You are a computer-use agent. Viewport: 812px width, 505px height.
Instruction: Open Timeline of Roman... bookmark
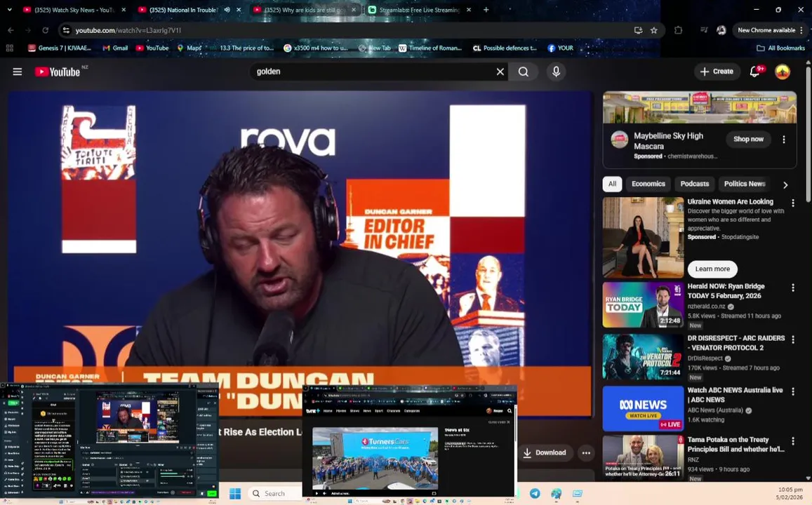(430, 48)
